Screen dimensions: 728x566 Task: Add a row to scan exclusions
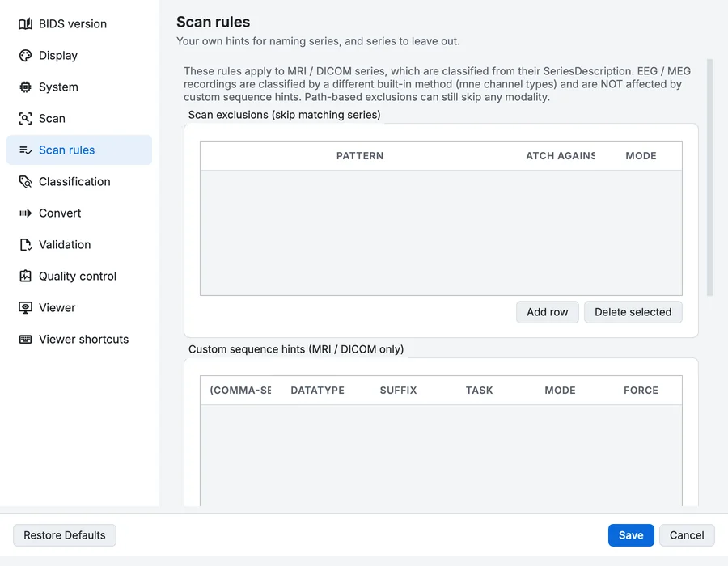click(x=548, y=312)
